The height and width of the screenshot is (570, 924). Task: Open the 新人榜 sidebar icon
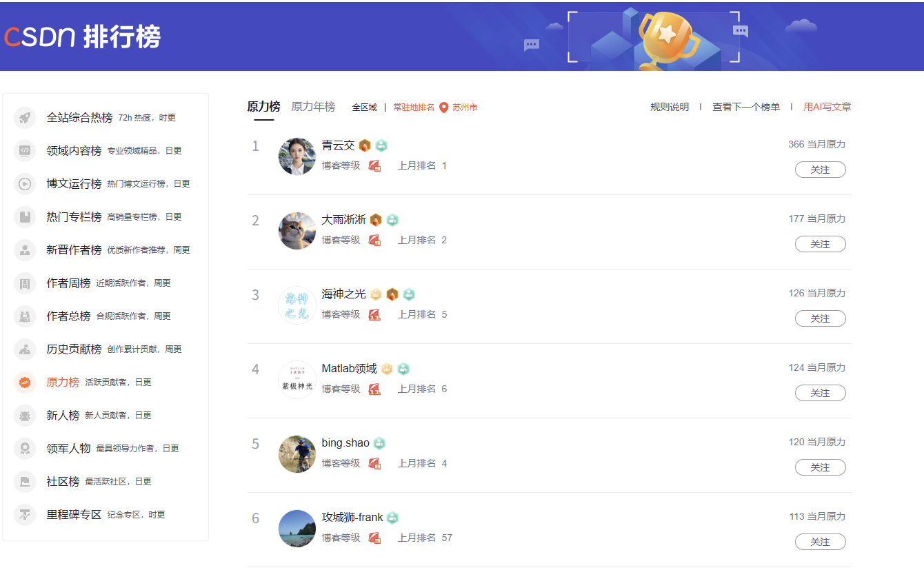(x=25, y=416)
